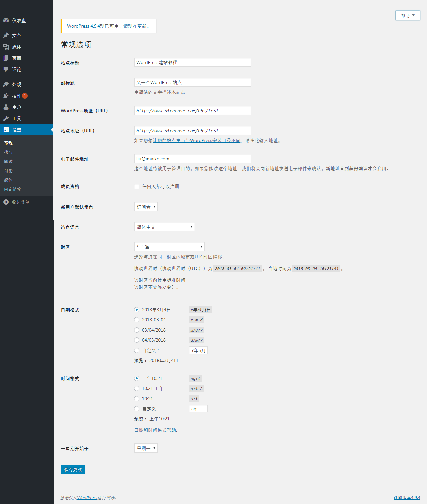
Task: Open the 站点语言 language dropdown
Action: (164, 227)
